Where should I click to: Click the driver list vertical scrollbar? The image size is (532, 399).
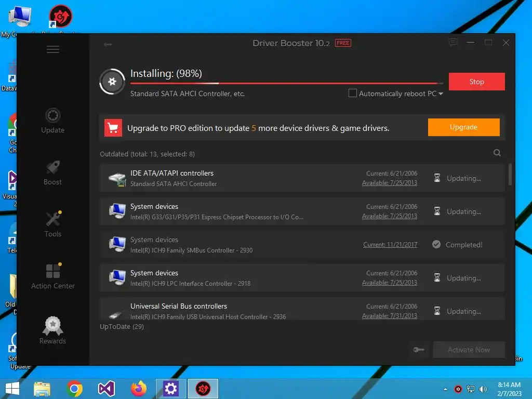point(510,175)
